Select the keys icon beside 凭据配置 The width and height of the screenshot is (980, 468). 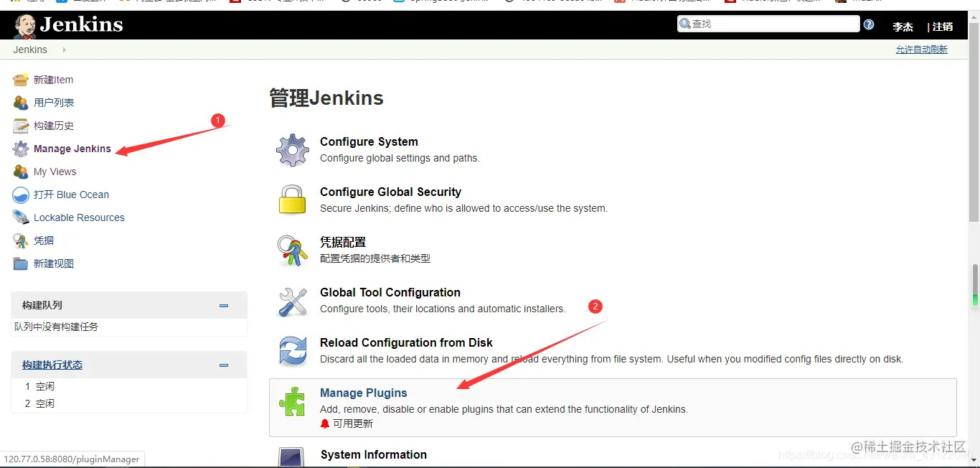tap(292, 250)
